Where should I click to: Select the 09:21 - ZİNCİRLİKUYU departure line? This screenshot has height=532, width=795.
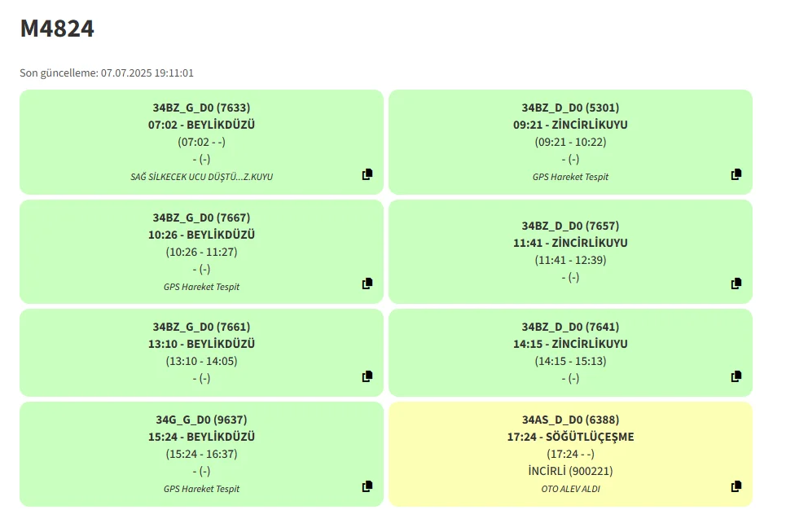[570, 125]
